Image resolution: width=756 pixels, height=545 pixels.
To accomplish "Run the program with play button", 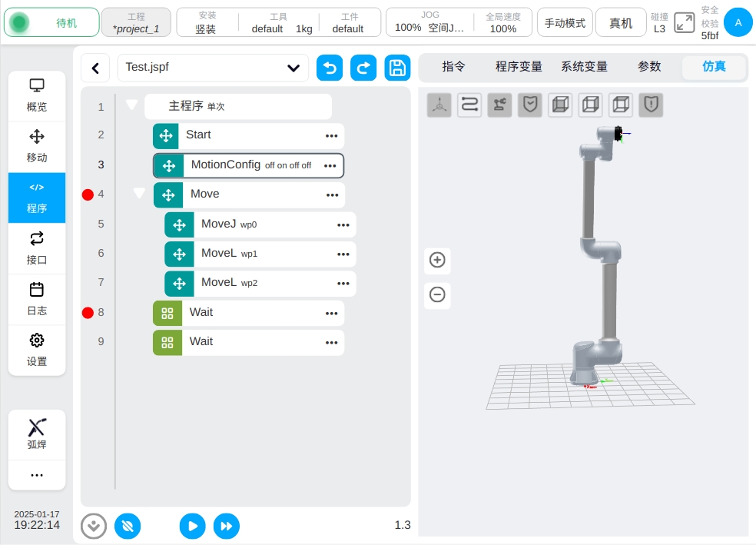I will (192, 526).
